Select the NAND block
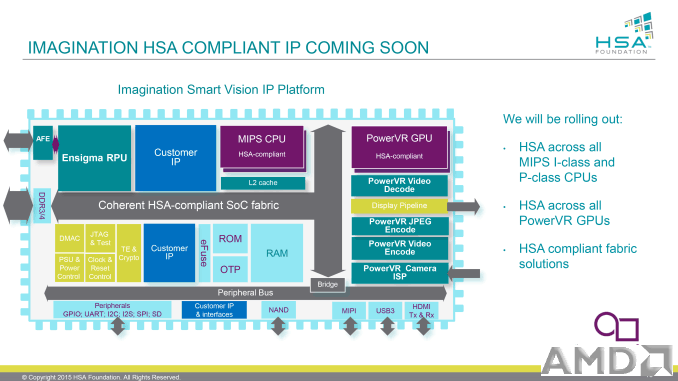This screenshot has width=678, height=381. point(278,310)
